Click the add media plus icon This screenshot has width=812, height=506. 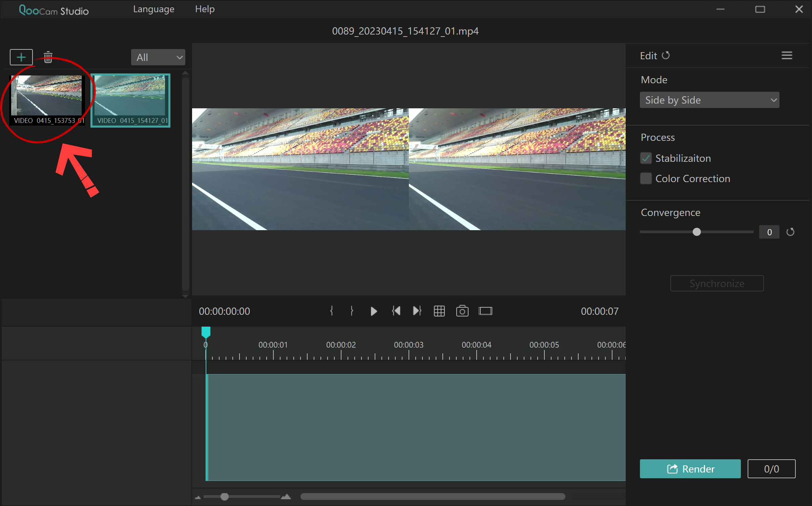point(21,57)
